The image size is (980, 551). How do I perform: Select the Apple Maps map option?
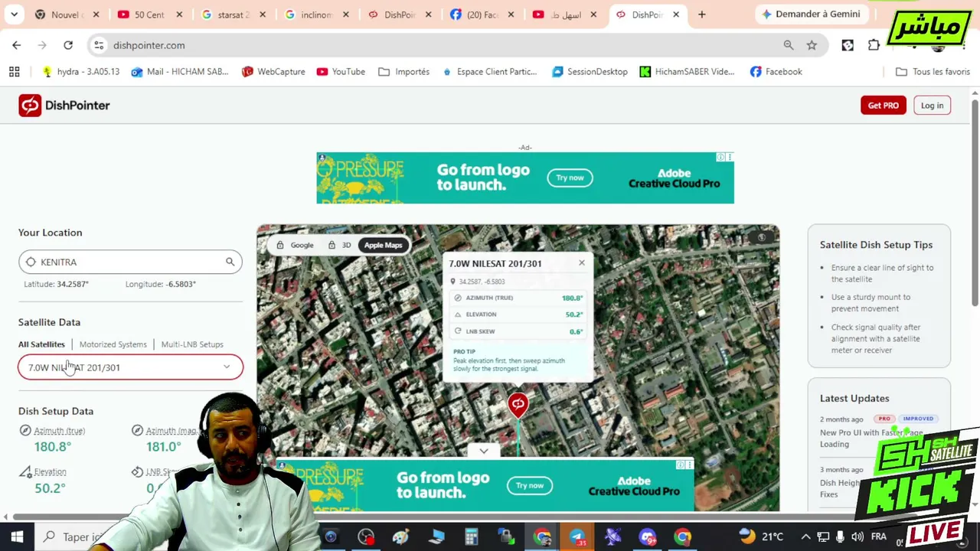[x=383, y=245]
